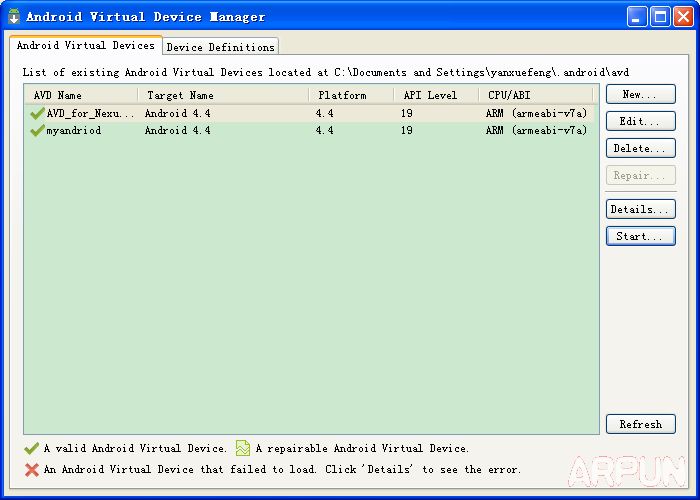Switch to the Device Definitions tab

[x=220, y=47]
